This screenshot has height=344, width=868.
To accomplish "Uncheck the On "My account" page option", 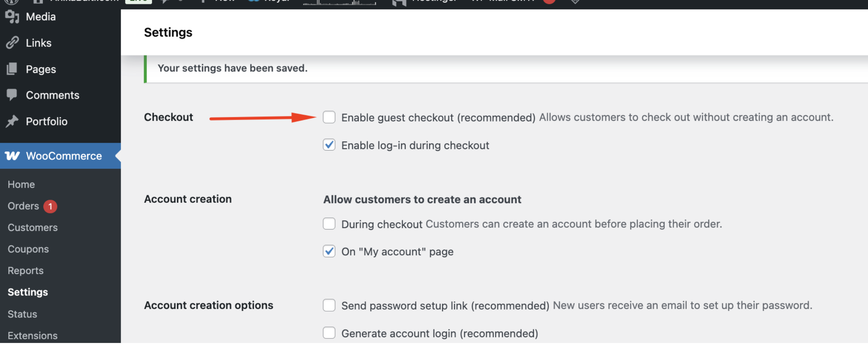I will [x=329, y=251].
